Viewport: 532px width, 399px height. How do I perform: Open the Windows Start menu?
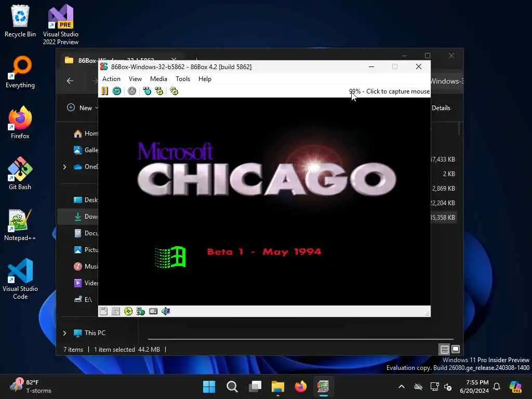pos(209,387)
